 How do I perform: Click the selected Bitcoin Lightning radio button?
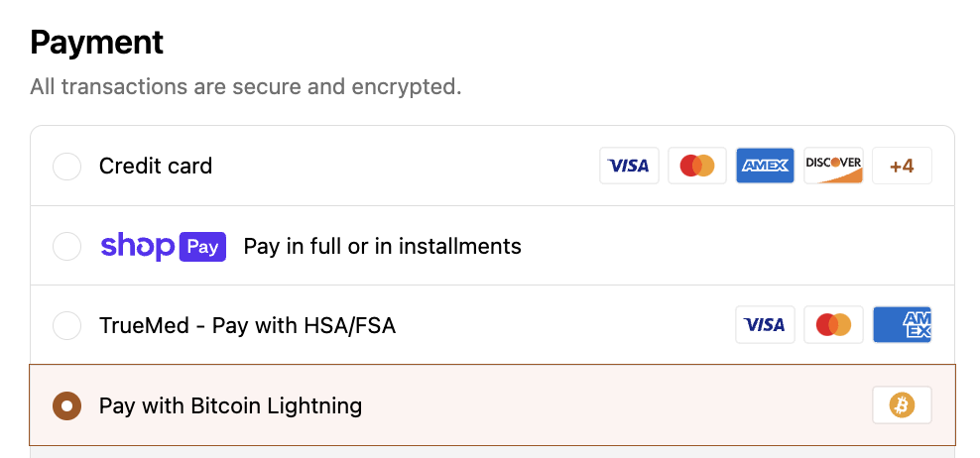[66, 404]
